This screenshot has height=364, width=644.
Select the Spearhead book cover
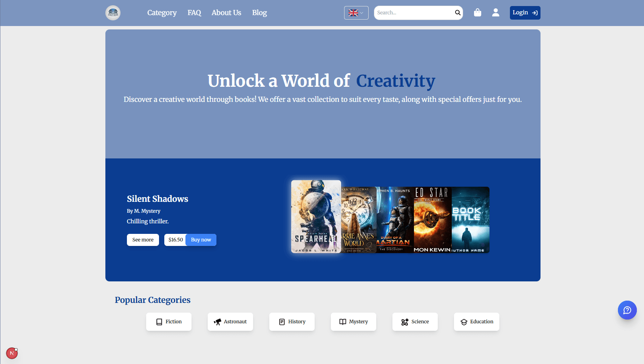316,217
